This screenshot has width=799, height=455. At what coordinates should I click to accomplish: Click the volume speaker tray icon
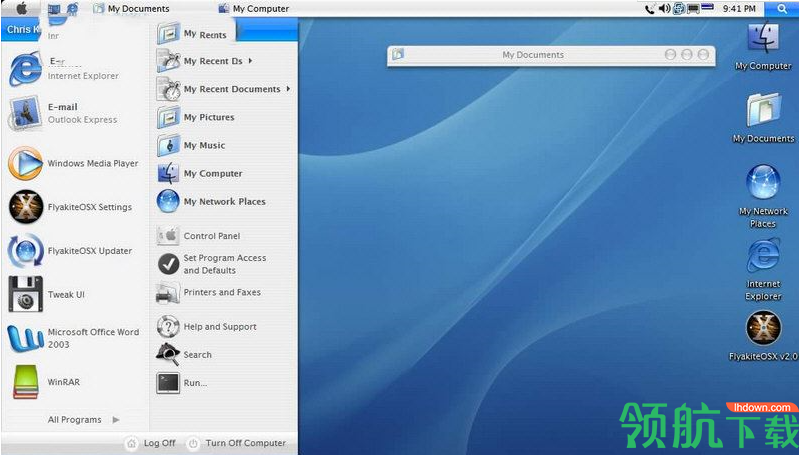click(x=664, y=9)
